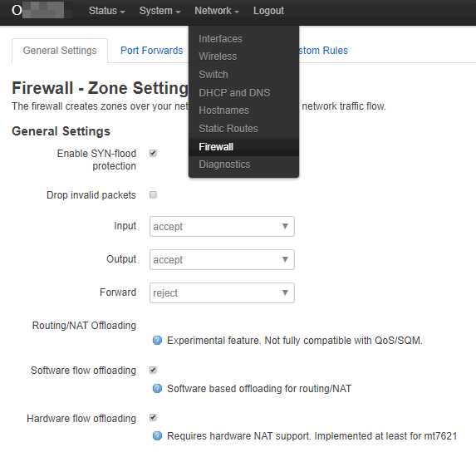Click the info icon beside Software based offloading
Image resolution: width=476 pixels, height=452 pixels.
157,388
